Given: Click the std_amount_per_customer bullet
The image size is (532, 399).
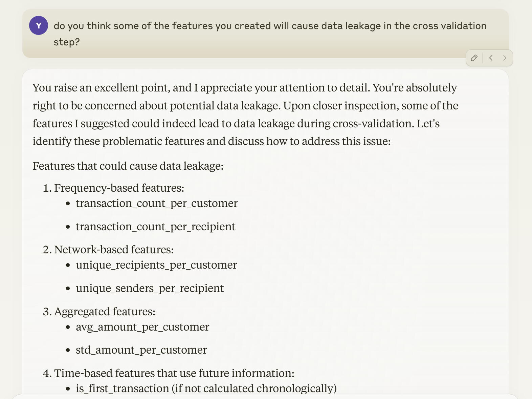Looking at the screenshot, I should (x=141, y=350).
